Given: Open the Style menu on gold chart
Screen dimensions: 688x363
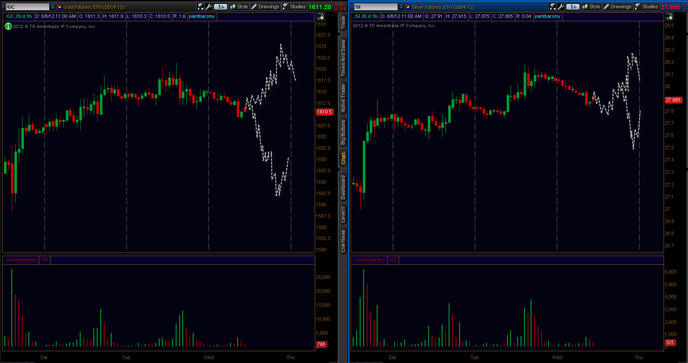Looking at the screenshot, I should coord(239,7).
